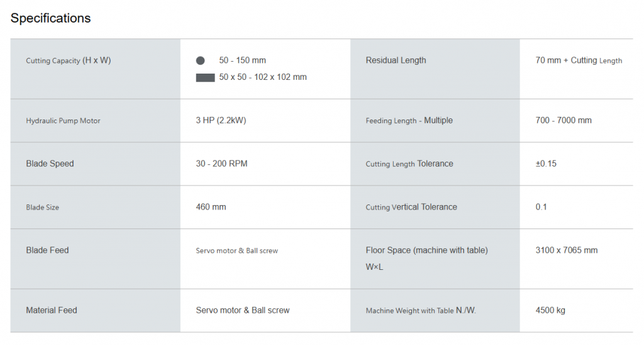Viewport: 644px width, 346px height.
Task: Select the Blade Speed row label
Action: tap(50, 164)
